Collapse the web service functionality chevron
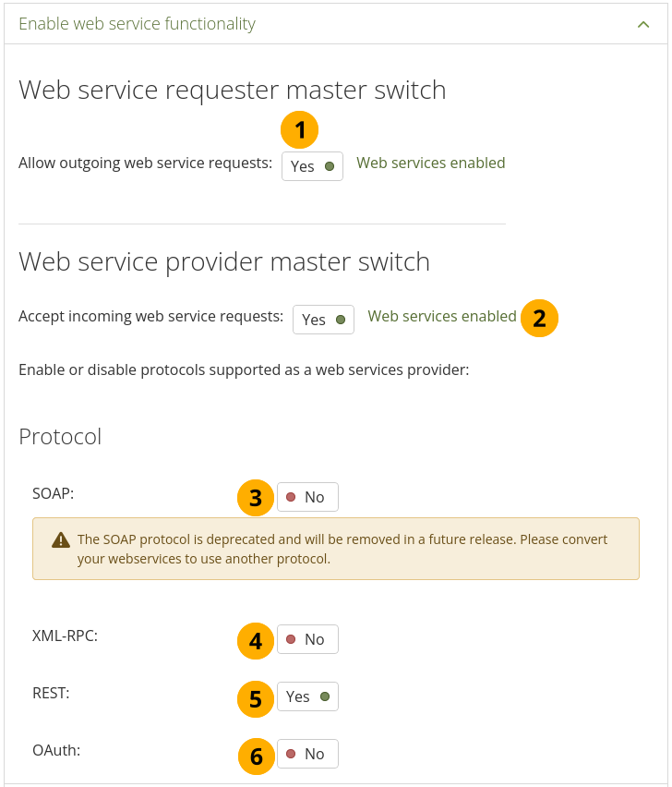The image size is (672, 787). coord(643,24)
